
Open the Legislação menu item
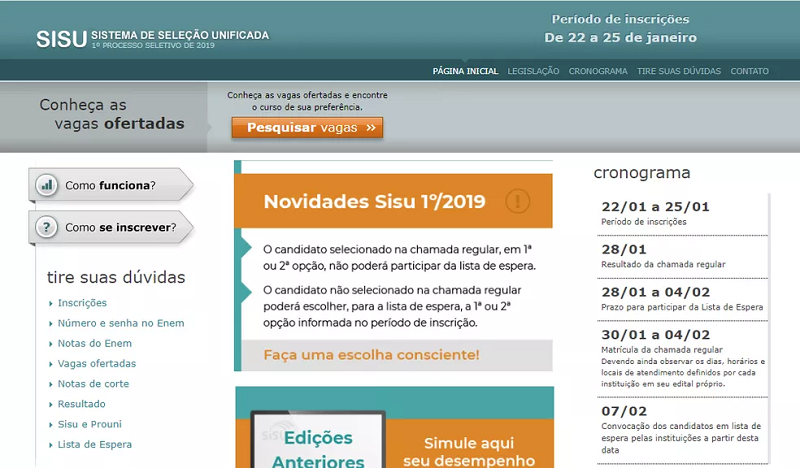pos(533,71)
